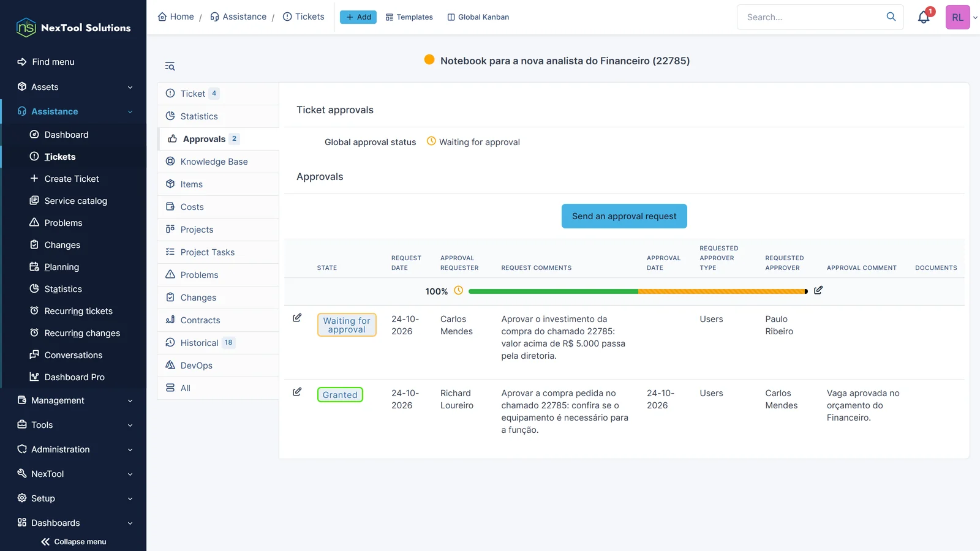
Task: Click the search magnifier icon
Action: (x=891, y=17)
